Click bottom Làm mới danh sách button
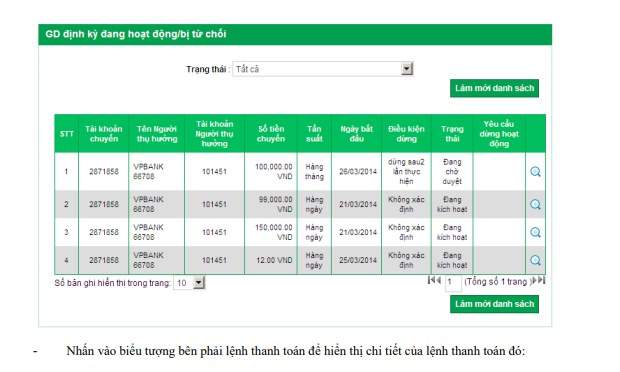This screenshot has width=620, height=372. (x=494, y=304)
